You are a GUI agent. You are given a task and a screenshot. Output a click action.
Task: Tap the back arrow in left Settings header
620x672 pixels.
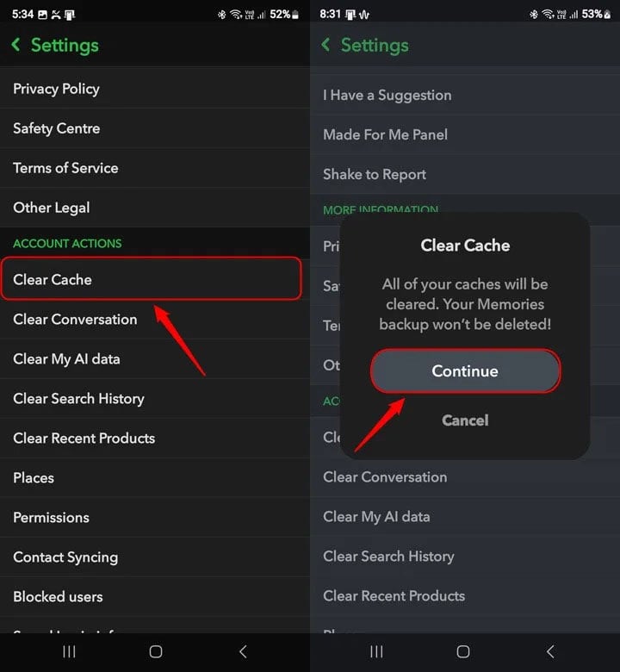[16, 45]
